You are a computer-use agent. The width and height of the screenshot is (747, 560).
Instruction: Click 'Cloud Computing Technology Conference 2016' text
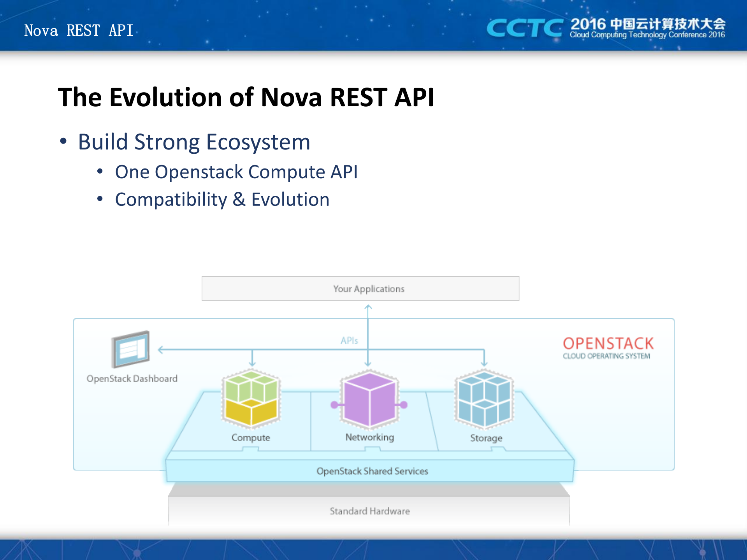point(647,35)
